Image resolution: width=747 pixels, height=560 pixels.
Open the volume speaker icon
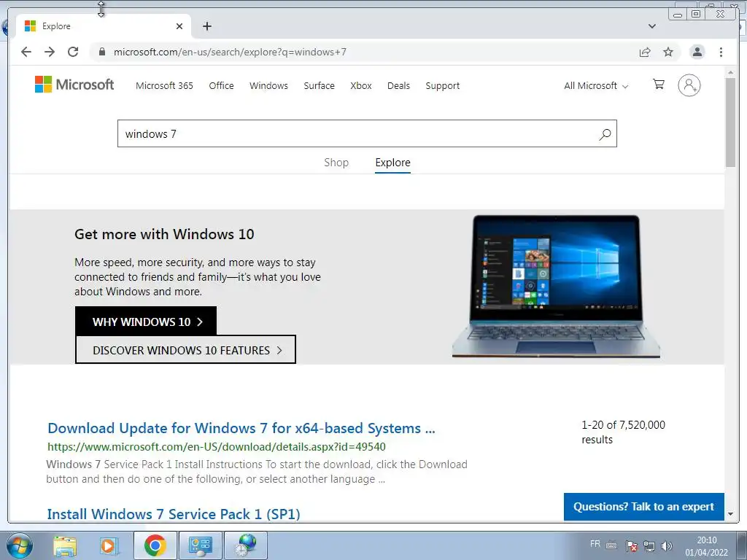667,545
